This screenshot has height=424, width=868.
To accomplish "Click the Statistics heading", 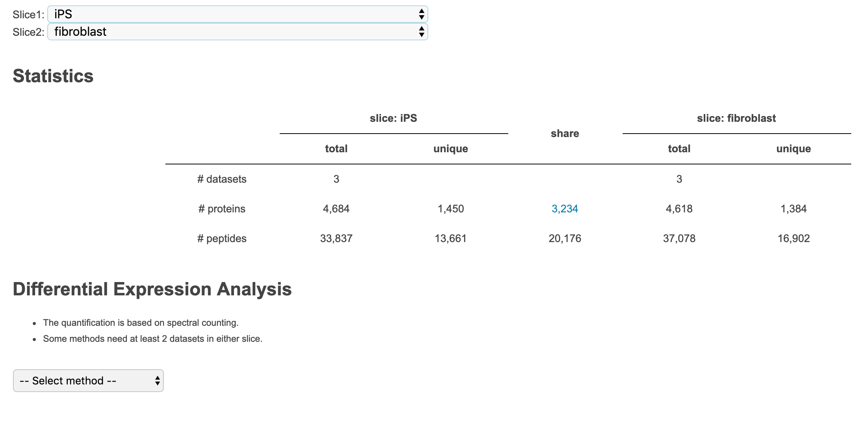I will [x=53, y=76].
